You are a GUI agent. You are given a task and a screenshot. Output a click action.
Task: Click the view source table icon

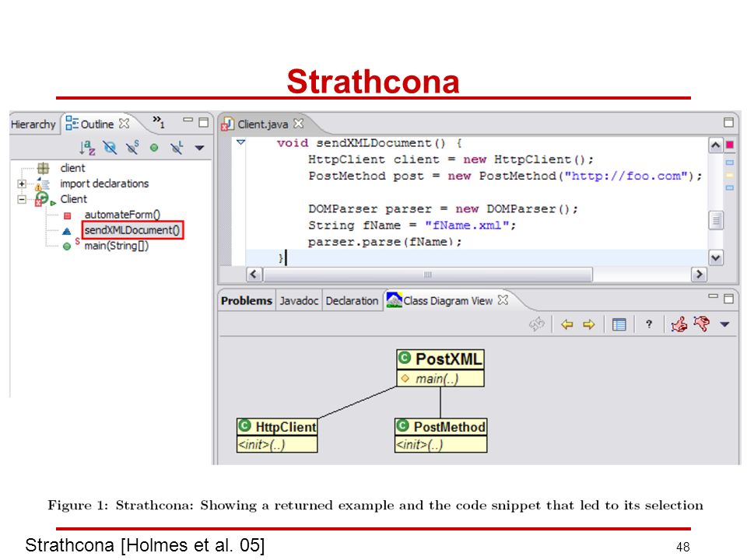(x=619, y=325)
